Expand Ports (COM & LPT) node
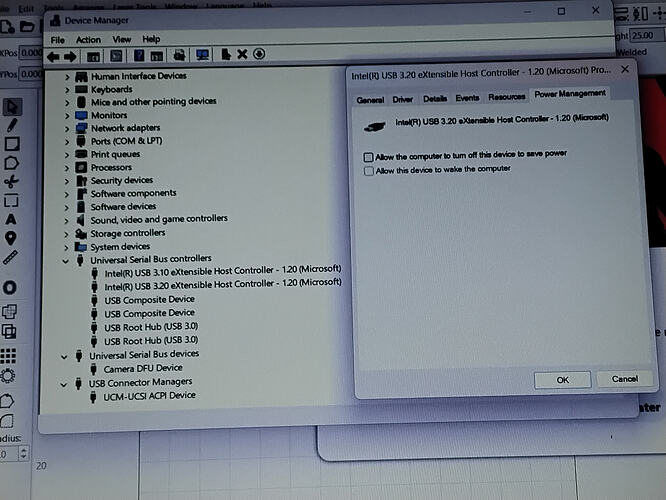666x500 pixels. tap(67, 142)
